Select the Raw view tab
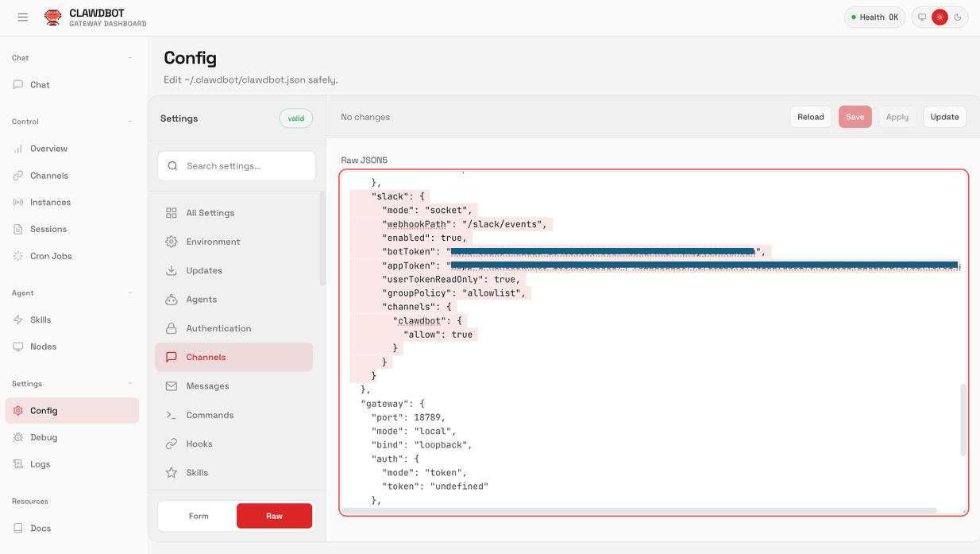Image resolution: width=980 pixels, height=554 pixels. pos(274,516)
